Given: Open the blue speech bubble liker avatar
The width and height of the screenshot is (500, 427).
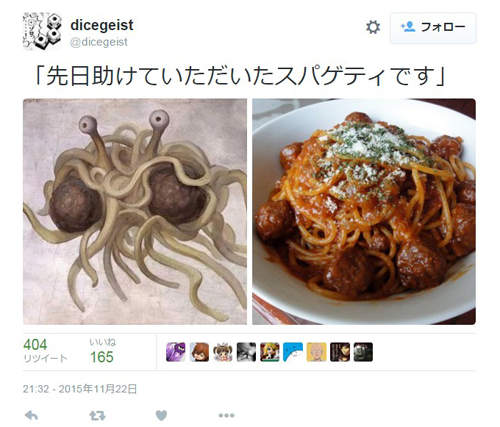Looking at the screenshot, I should 293,352.
